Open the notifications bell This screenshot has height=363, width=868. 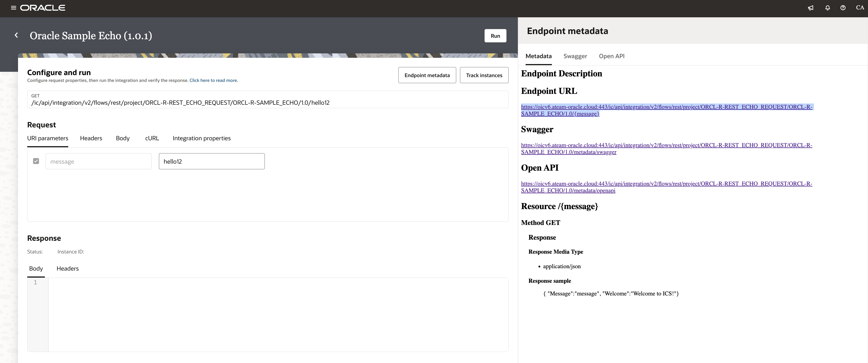[x=827, y=8]
